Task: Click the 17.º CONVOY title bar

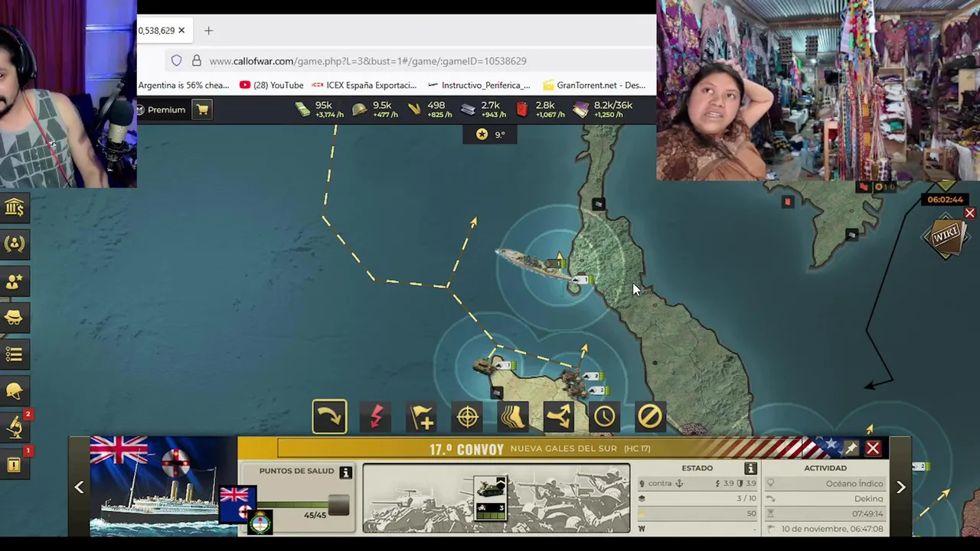Action: [540, 448]
